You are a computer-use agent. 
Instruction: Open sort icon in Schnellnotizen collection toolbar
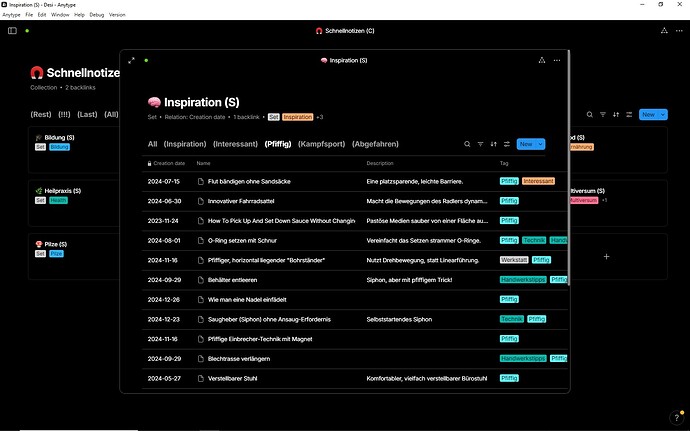[x=616, y=114]
